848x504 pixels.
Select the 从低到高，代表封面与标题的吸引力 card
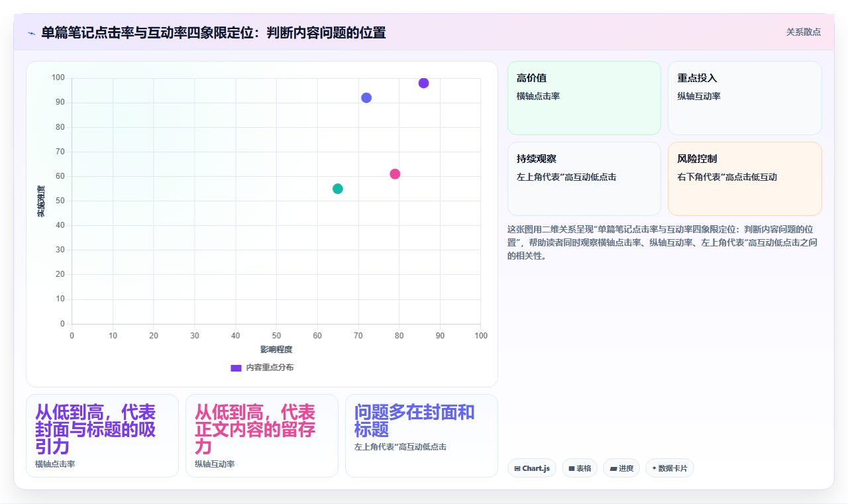(x=102, y=436)
